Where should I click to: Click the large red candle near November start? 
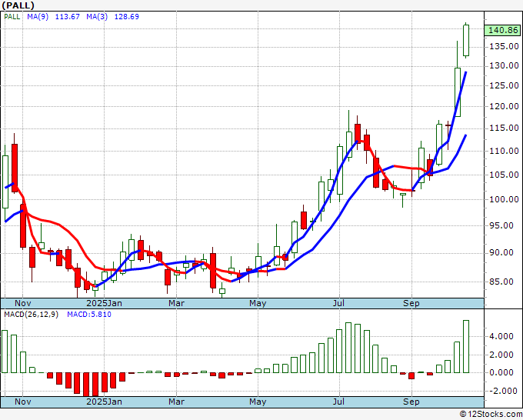click(x=15, y=167)
